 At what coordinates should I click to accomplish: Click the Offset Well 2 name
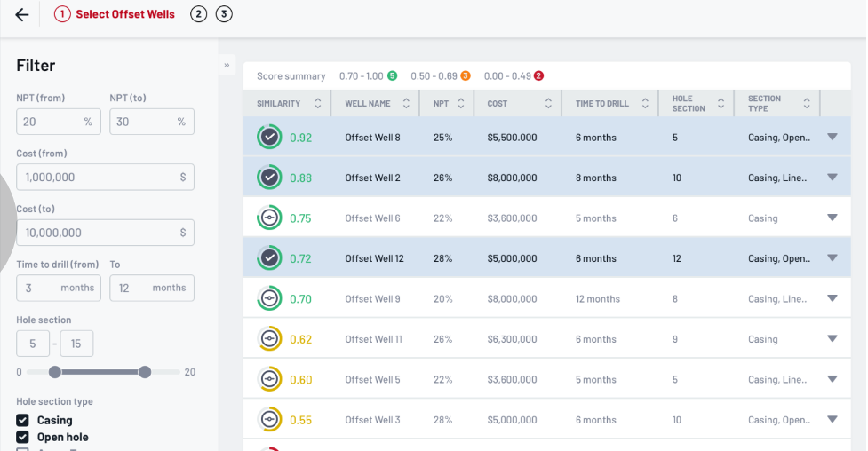372,178
